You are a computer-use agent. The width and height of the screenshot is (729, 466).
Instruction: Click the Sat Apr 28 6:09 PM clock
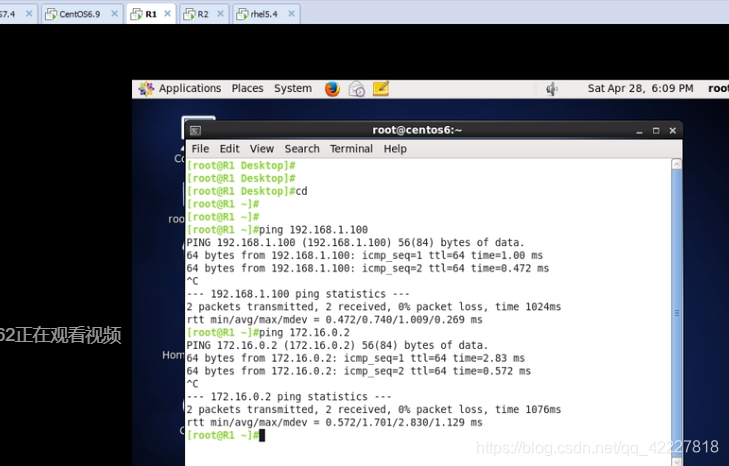click(640, 88)
